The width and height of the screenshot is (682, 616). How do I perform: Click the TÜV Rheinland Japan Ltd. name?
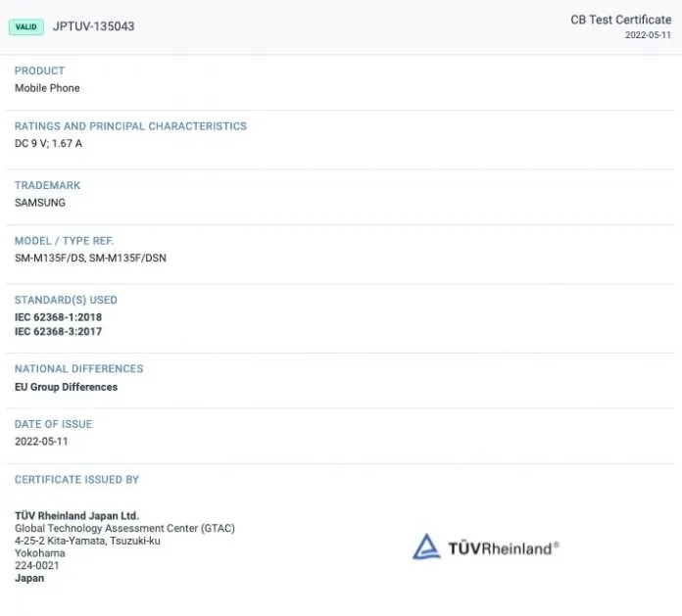pyautogui.click(x=76, y=516)
